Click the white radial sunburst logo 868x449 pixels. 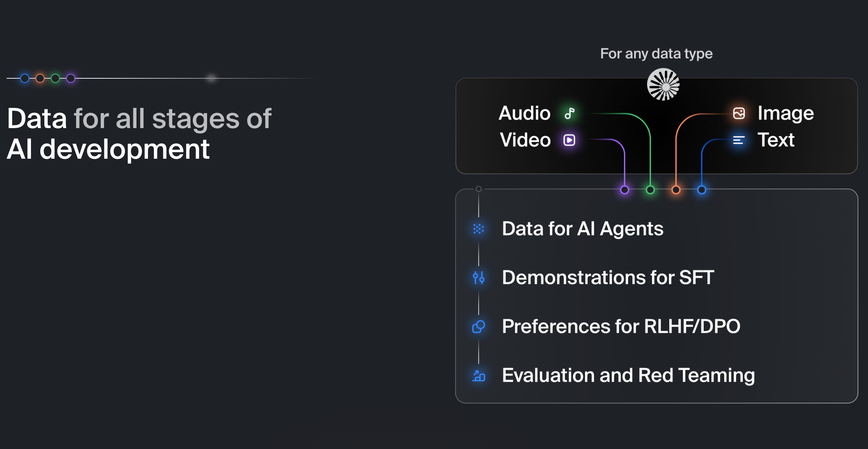point(663,85)
